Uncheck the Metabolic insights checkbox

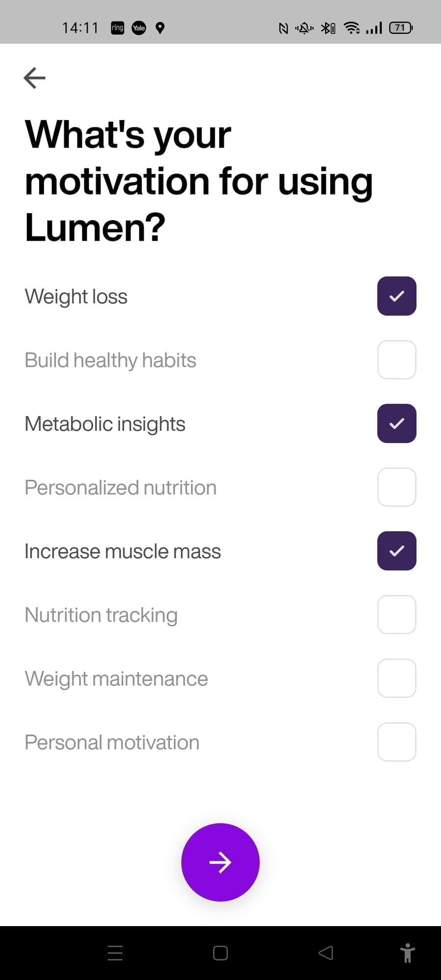396,423
